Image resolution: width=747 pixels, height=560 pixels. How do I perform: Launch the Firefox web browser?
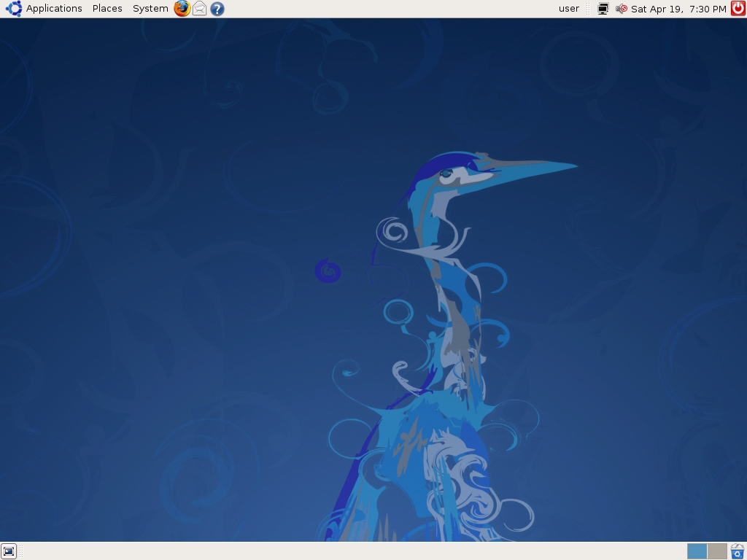click(182, 9)
